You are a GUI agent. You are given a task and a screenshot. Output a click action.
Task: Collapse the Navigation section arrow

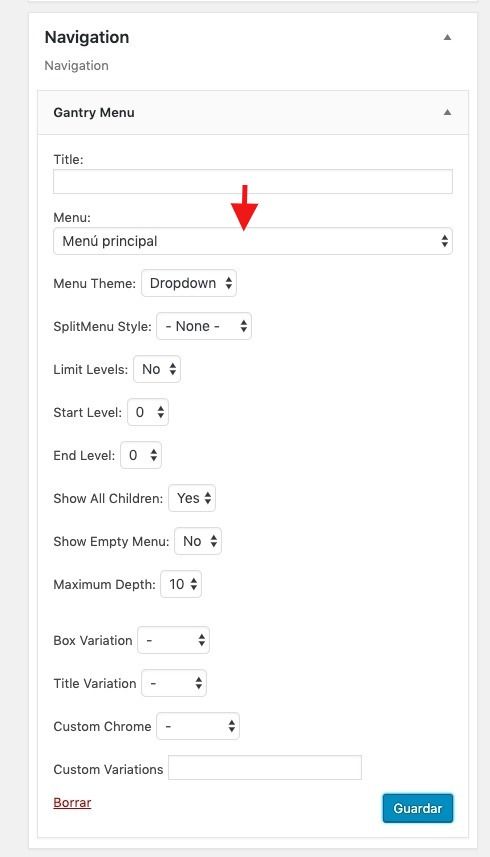(x=447, y=38)
